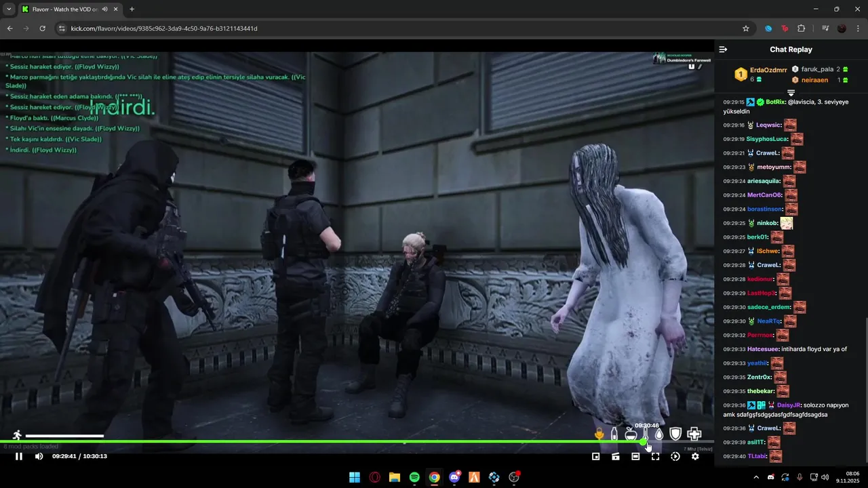Open the browser Extensions puzzle menu

coord(801,28)
